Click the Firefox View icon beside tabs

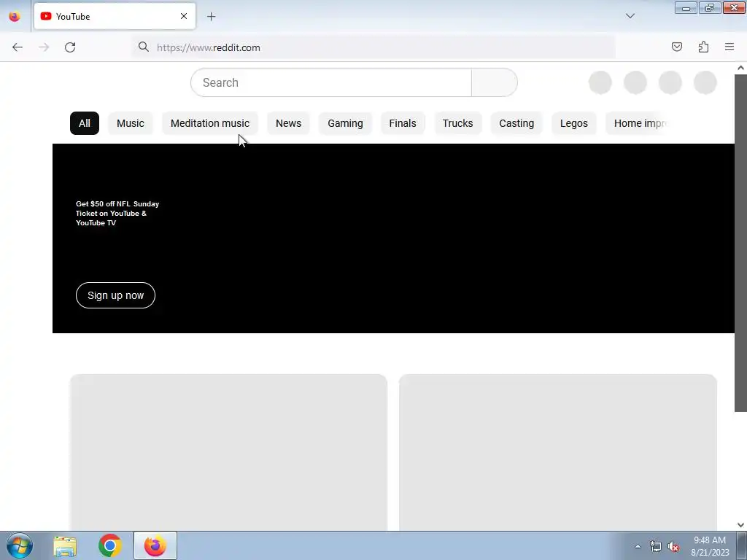coord(15,16)
